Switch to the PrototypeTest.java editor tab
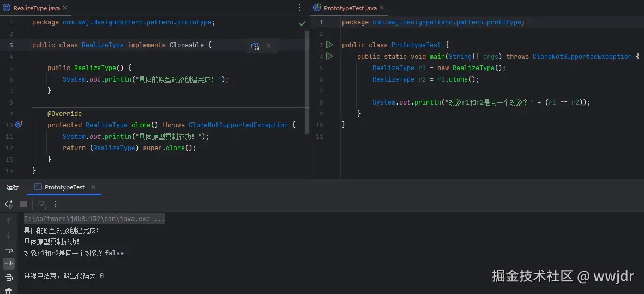The width and height of the screenshot is (644, 294). (350, 8)
